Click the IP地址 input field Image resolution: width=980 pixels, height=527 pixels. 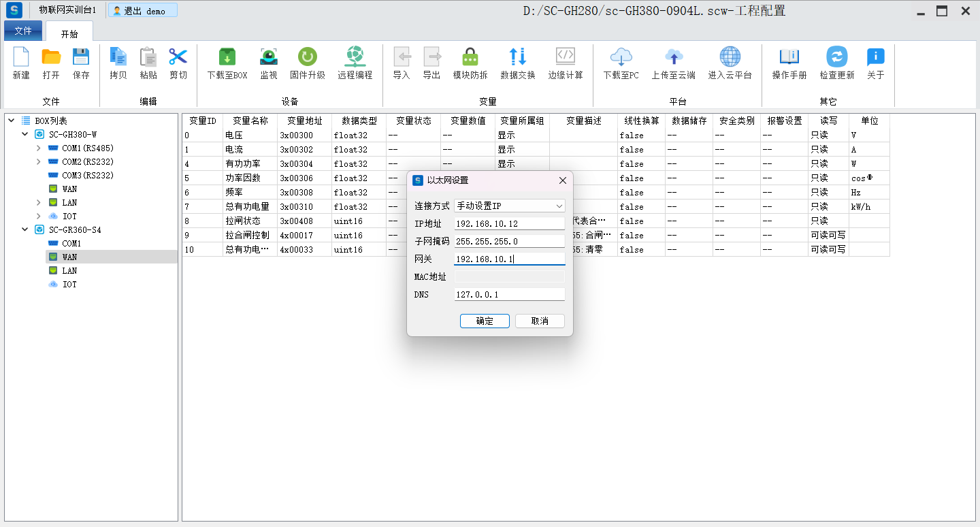[509, 223]
